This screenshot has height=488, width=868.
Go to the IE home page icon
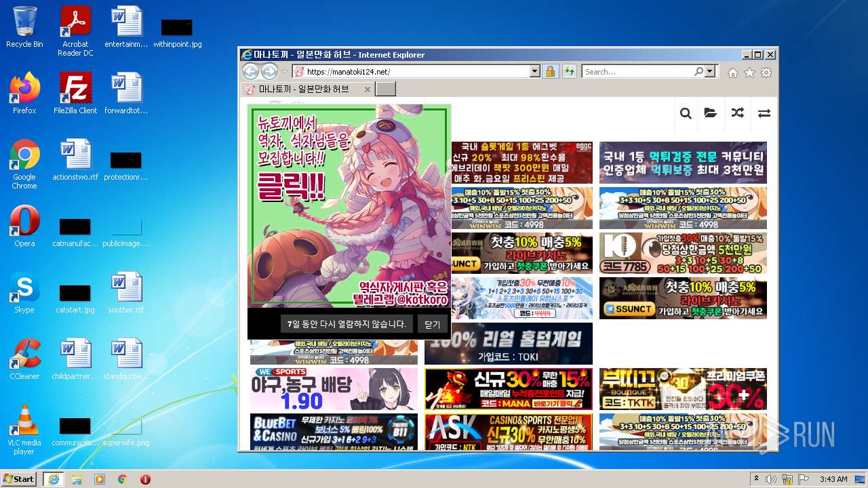(x=733, y=73)
